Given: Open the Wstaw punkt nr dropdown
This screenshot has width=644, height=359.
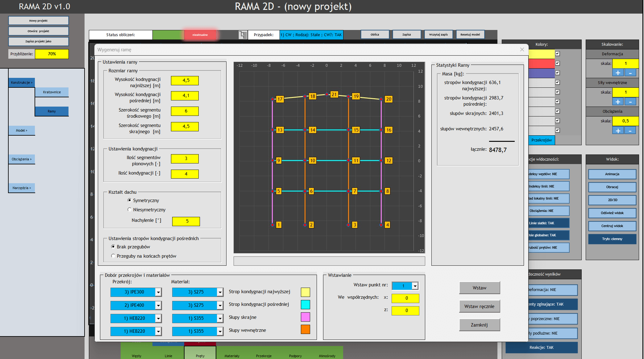Looking at the screenshot, I should point(415,286).
